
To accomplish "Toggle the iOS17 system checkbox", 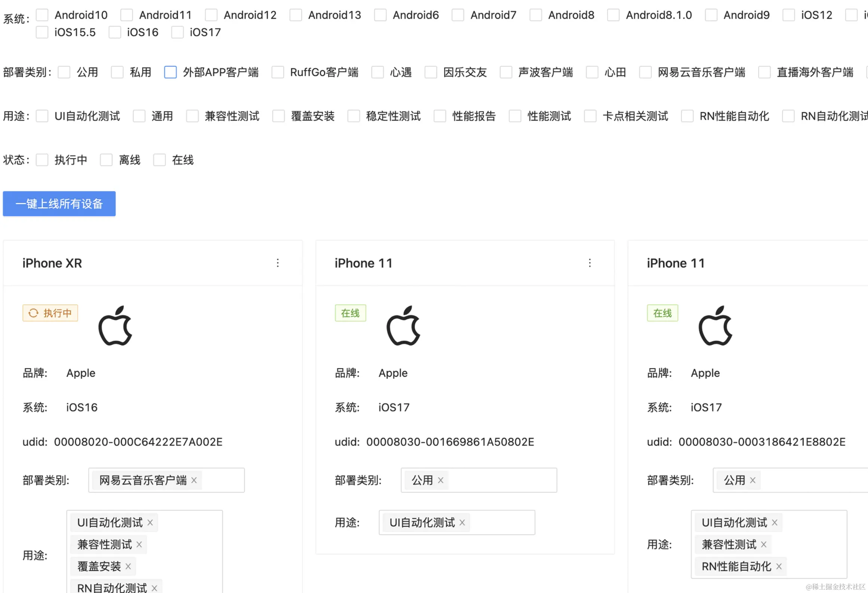I will coord(178,32).
